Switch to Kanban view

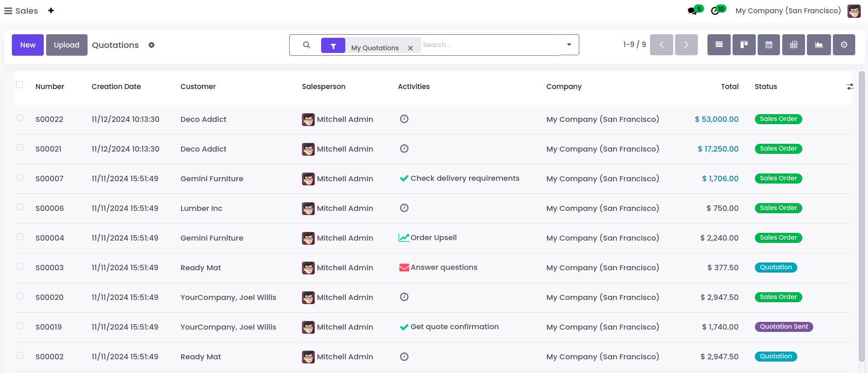tap(744, 45)
